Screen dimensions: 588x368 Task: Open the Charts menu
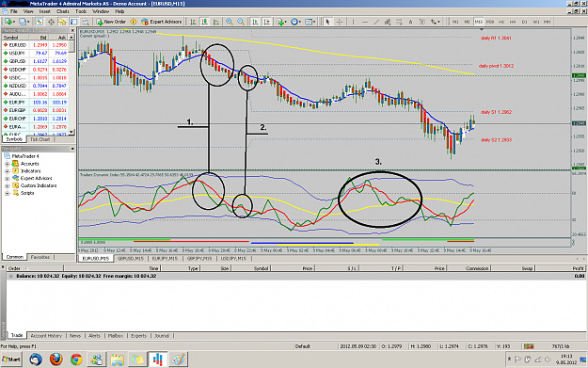tap(63, 11)
